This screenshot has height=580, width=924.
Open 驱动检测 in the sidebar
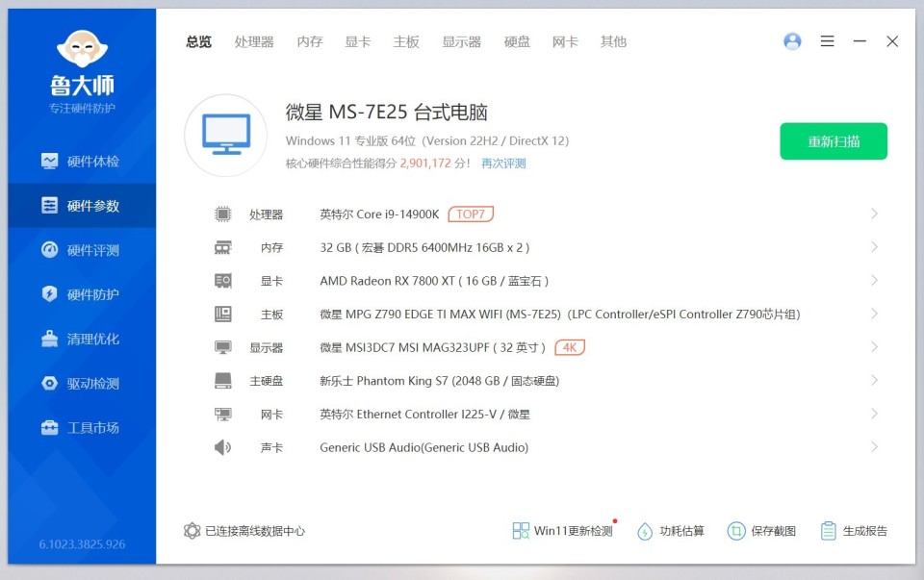click(82, 384)
